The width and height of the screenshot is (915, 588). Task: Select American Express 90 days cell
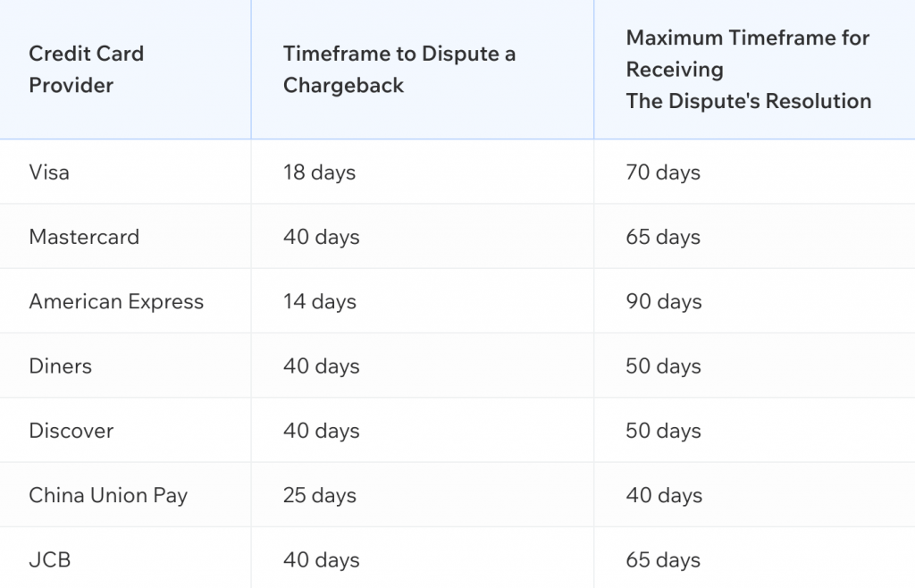coord(664,302)
